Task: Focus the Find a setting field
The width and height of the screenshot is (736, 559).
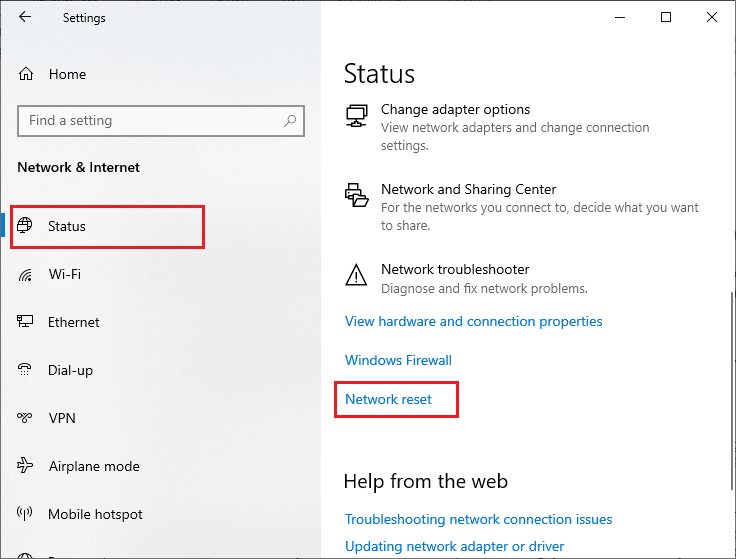Action: pyautogui.click(x=161, y=121)
